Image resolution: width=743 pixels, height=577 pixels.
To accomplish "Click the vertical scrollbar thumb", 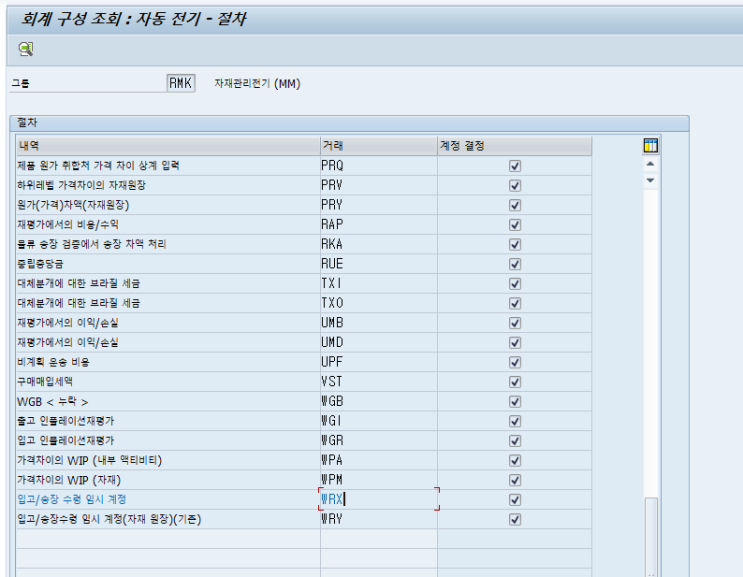I will pyautogui.click(x=652, y=536).
